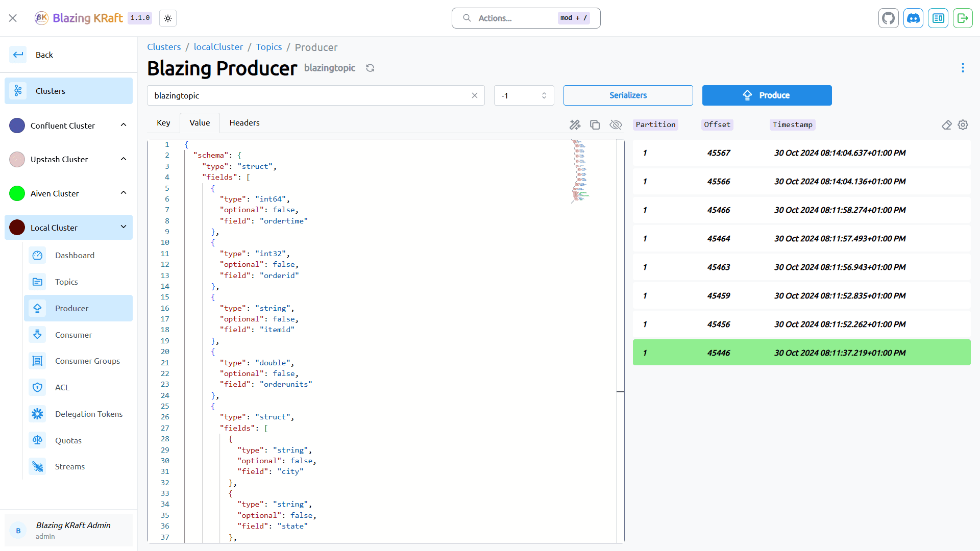This screenshot has height=551, width=980.
Task: Open the documentation icon in header
Action: 938,18
